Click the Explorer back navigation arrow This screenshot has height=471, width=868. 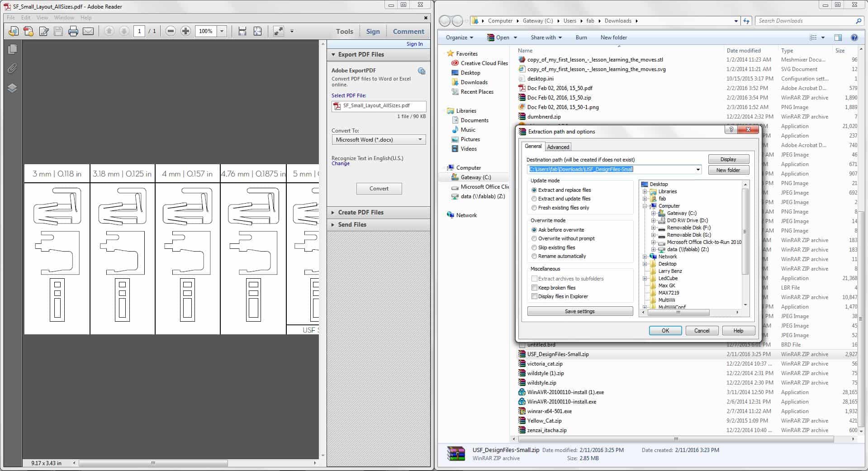tap(445, 21)
